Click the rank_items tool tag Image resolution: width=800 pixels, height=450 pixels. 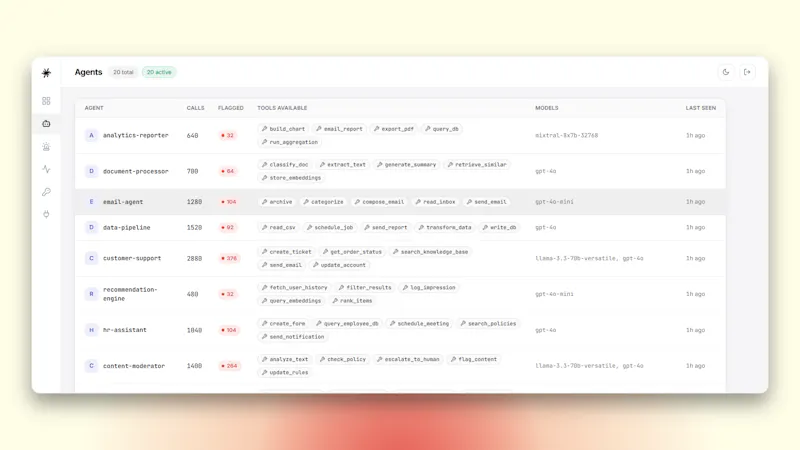pyautogui.click(x=352, y=301)
